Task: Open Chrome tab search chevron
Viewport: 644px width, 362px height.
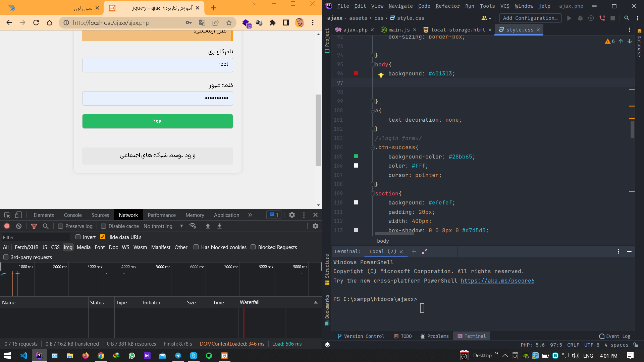Action: (x=255, y=4)
